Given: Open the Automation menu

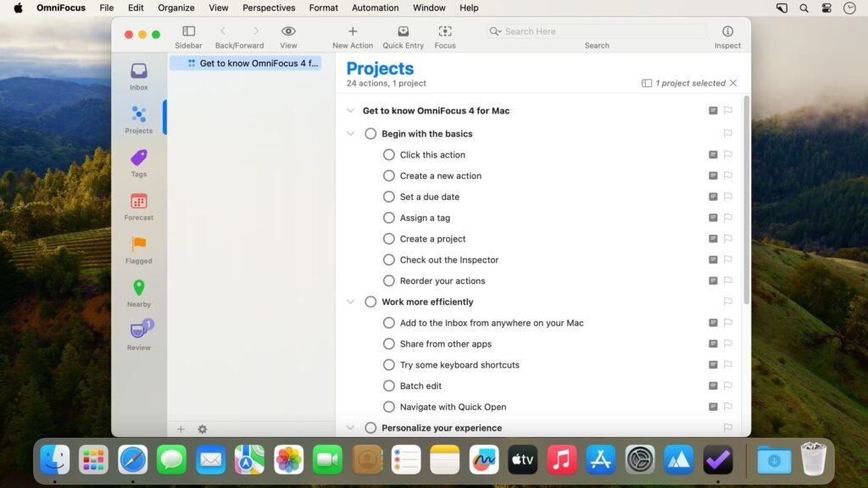Looking at the screenshot, I should pos(375,8).
